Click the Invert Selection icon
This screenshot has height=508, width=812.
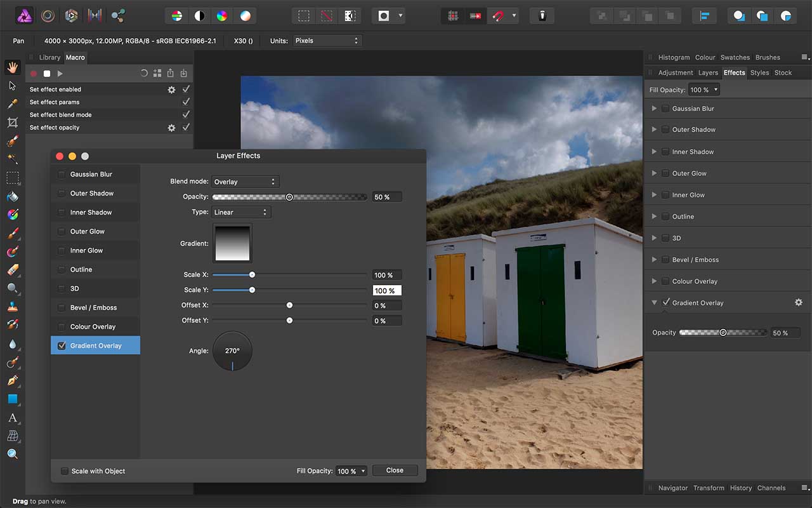click(x=349, y=16)
